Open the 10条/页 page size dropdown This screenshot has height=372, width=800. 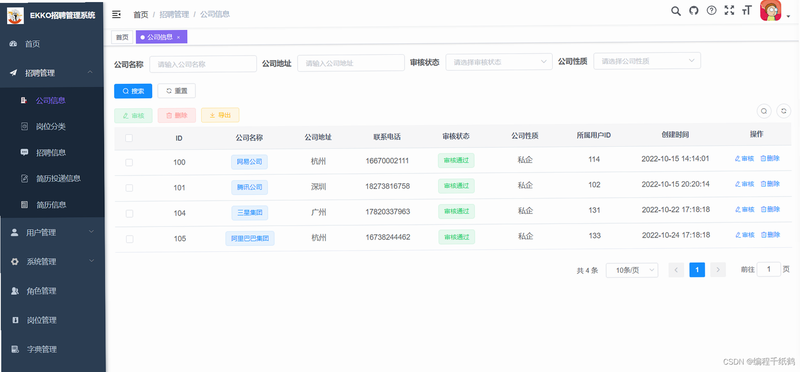pyautogui.click(x=632, y=270)
